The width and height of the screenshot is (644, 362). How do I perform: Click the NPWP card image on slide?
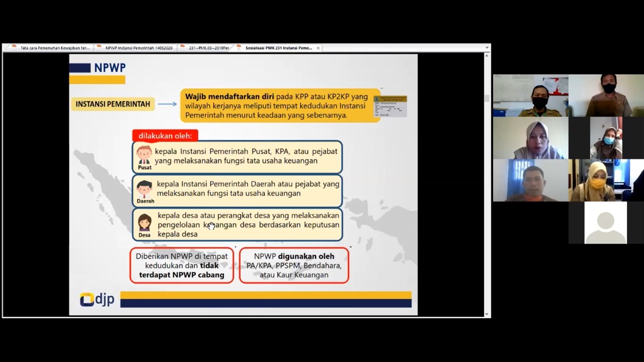pos(390,106)
